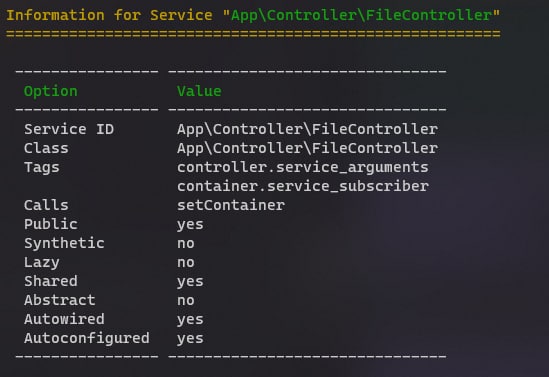Click the green FileController title text
The width and height of the screenshot is (549, 377).
361,15
